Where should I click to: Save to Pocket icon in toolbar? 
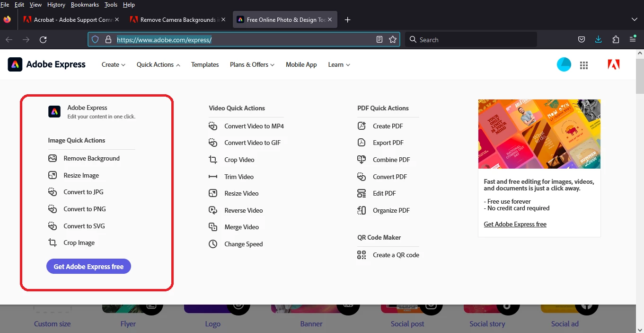(582, 40)
